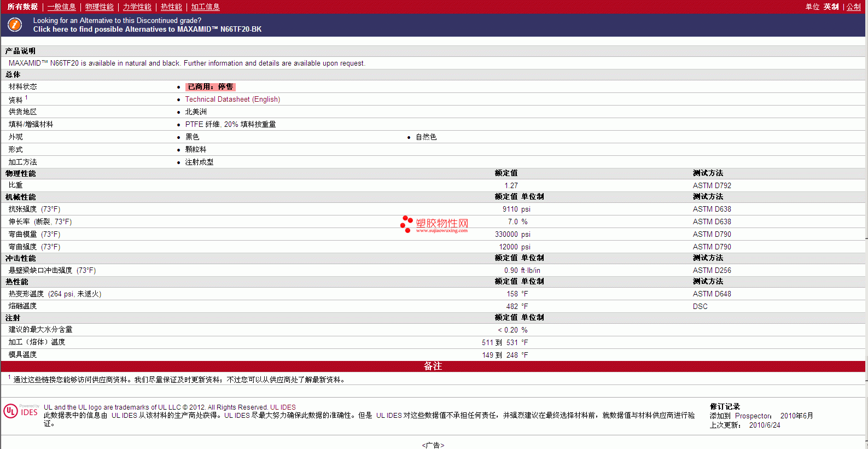Viewport: 868px width, 449px height.
Task: Click the 修订记录 heading in the footer
Action: [725, 407]
